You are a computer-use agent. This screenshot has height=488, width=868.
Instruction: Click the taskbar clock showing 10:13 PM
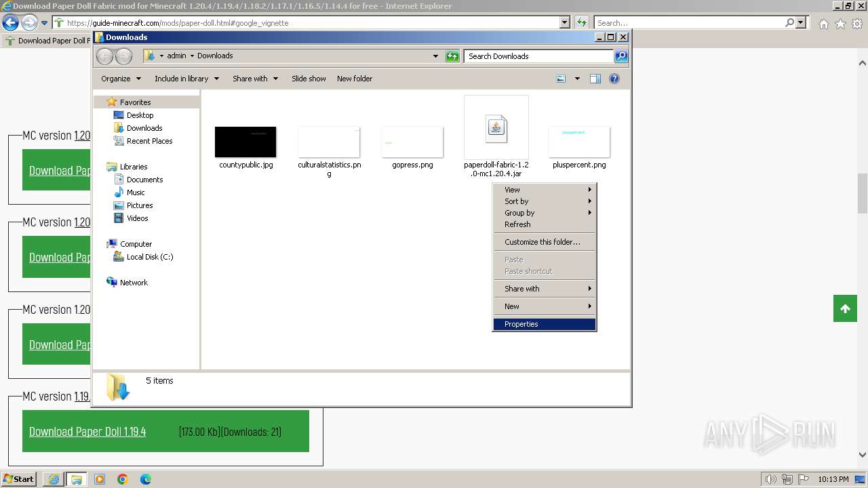(833, 479)
